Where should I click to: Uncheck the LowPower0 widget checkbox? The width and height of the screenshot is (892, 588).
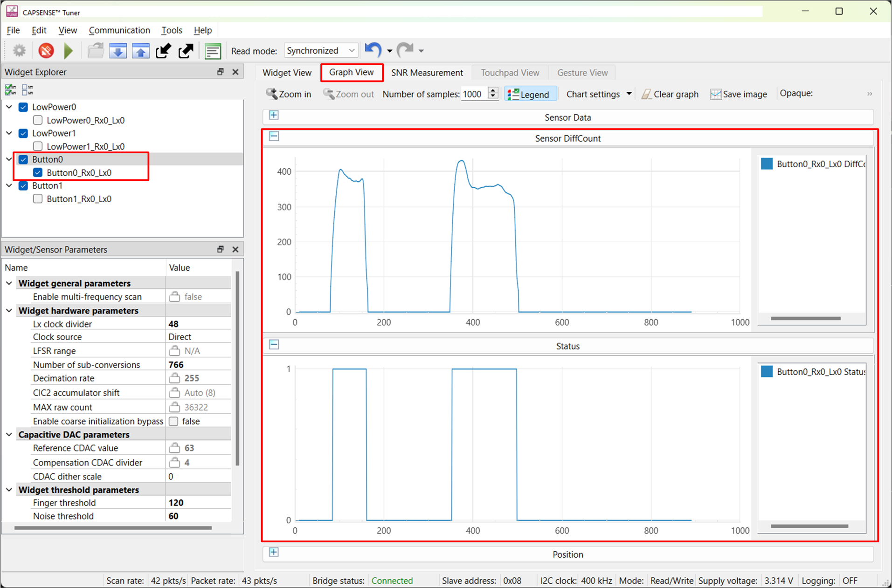pos(23,107)
